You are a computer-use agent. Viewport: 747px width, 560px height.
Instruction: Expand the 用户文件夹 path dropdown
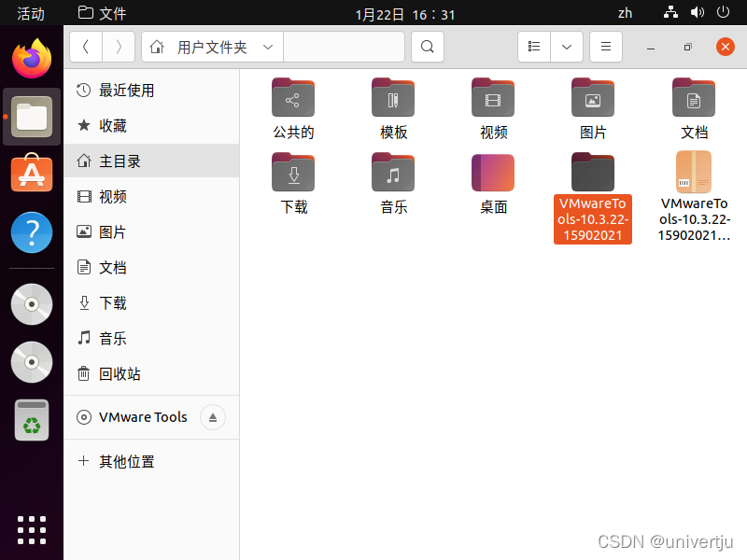(268, 47)
